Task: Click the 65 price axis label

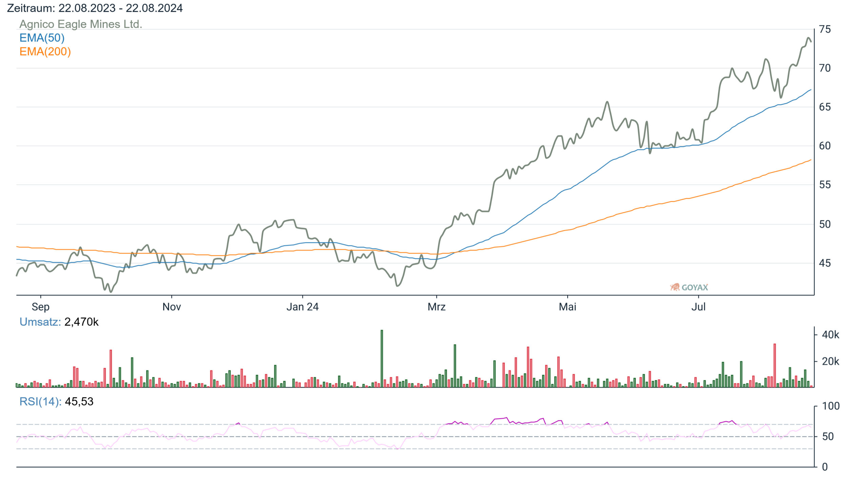Action: click(825, 107)
